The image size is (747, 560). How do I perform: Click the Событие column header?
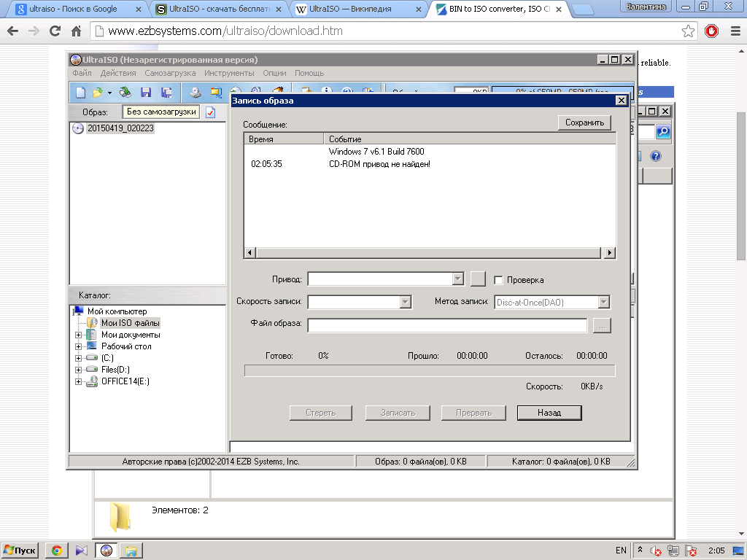(470, 139)
